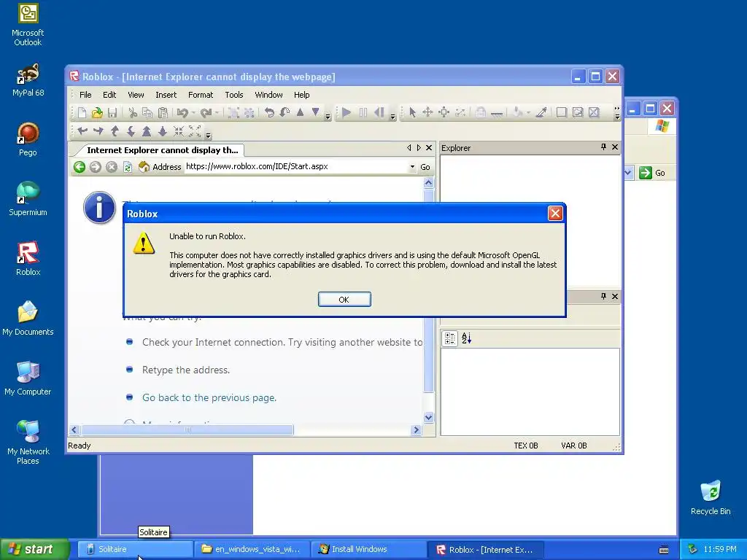Click the Open folder toolbar icon
747x560 pixels.
(97, 112)
